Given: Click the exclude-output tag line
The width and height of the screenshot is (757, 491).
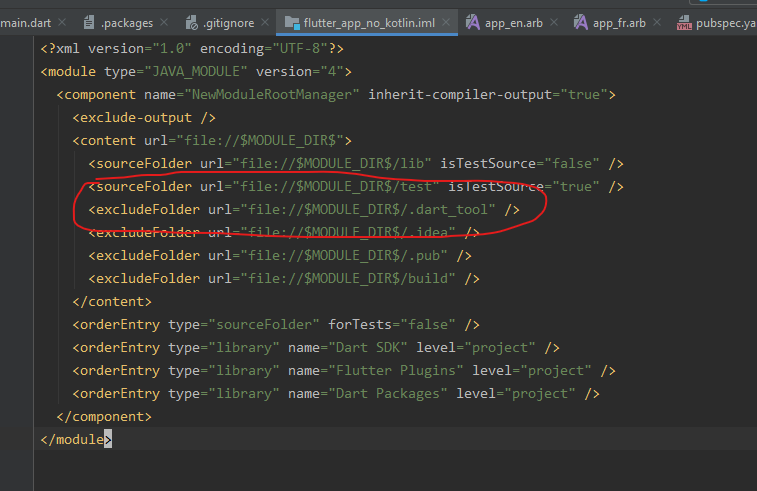Looking at the screenshot, I should [144, 118].
